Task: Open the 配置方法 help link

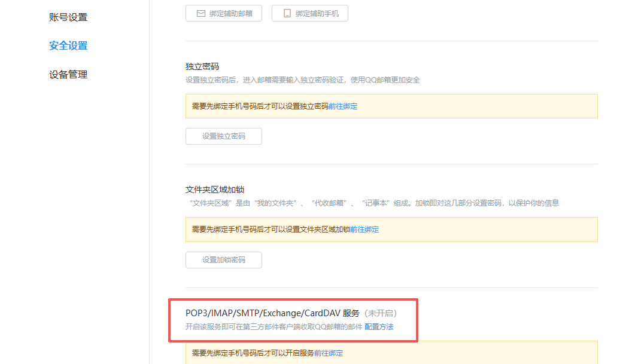Action: tap(379, 327)
